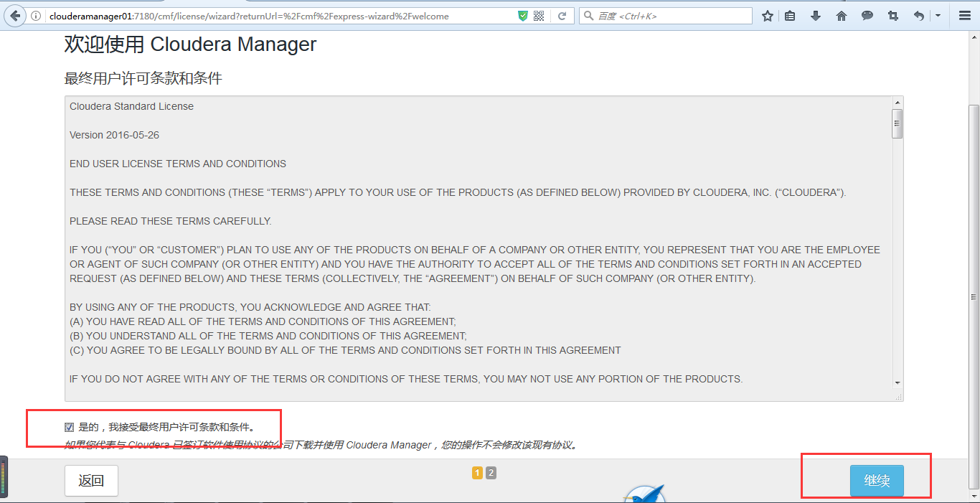
Task: Show bookmarks list icon
Action: click(790, 16)
